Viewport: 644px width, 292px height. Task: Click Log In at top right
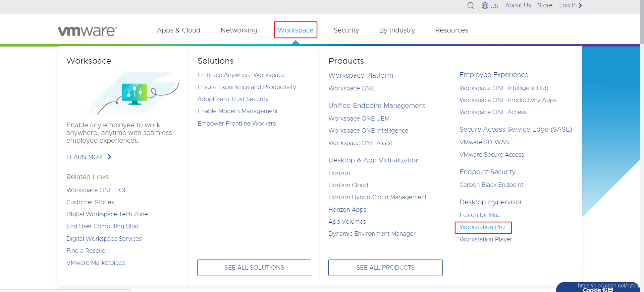(x=570, y=5)
